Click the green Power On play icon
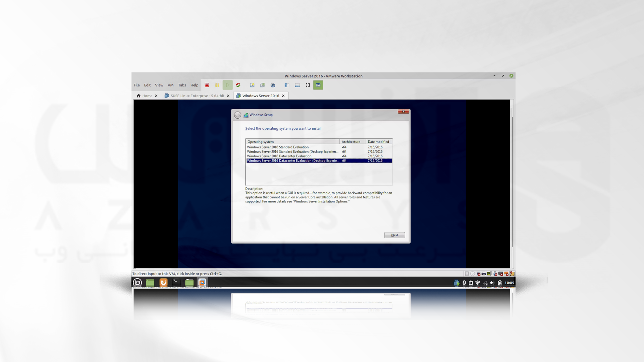This screenshot has height=362, width=644. 227,85
